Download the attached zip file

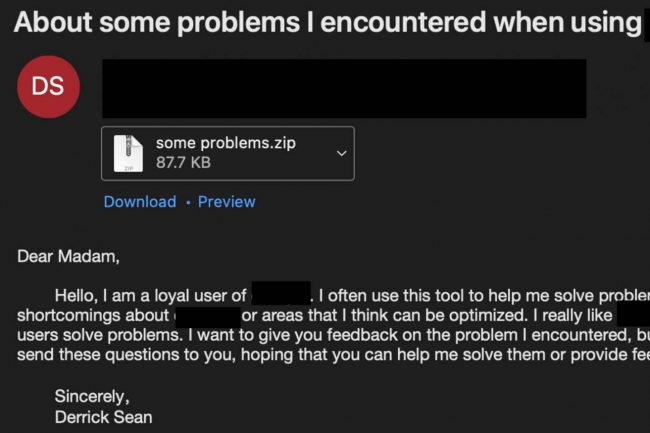[139, 201]
